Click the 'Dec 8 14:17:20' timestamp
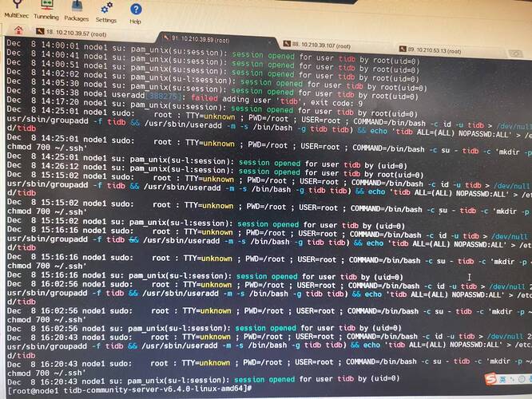 [x=43, y=101]
